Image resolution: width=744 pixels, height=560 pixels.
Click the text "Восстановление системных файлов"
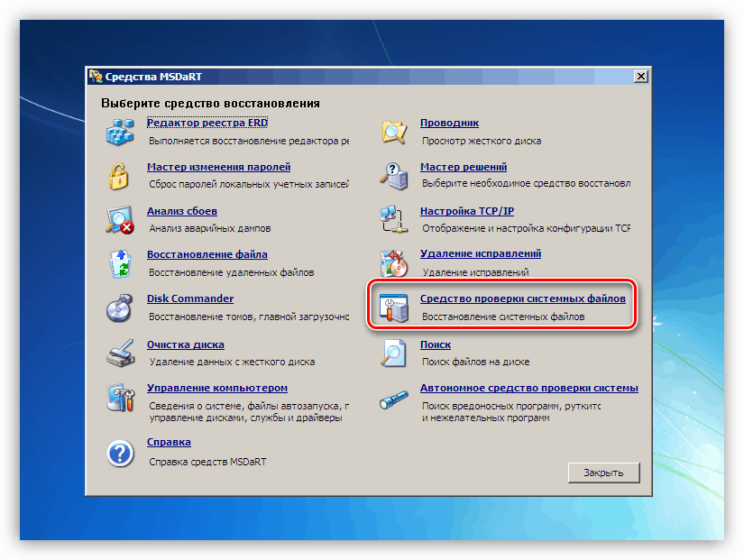point(503,317)
